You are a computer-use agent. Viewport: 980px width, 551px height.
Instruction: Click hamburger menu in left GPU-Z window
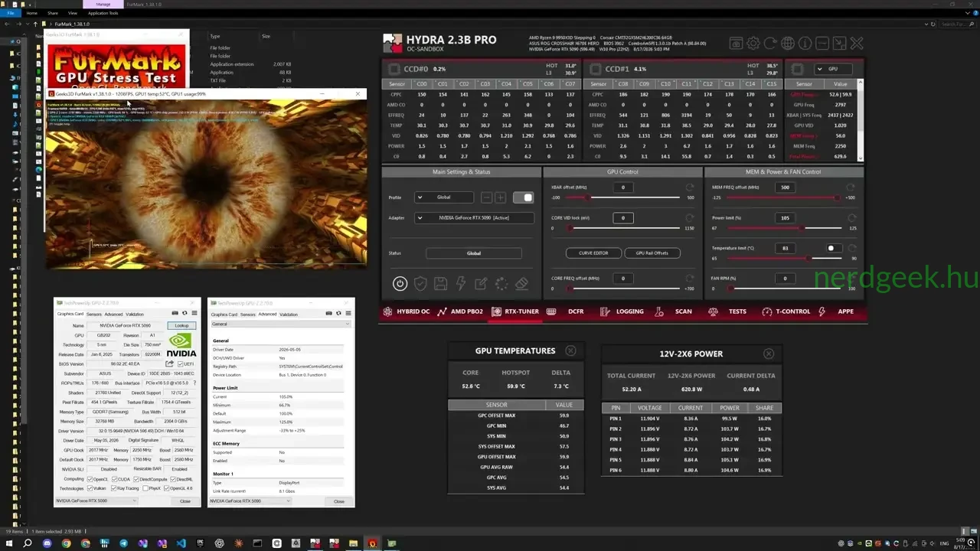[194, 313]
